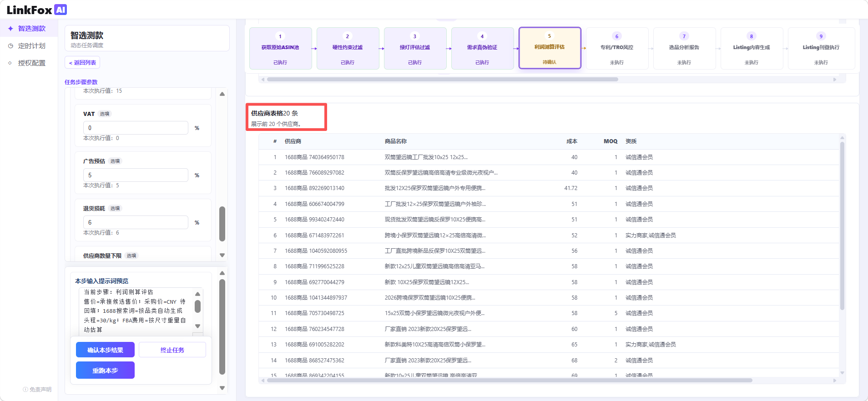Select step 1 获取原始ASIN池

pyautogui.click(x=280, y=48)
